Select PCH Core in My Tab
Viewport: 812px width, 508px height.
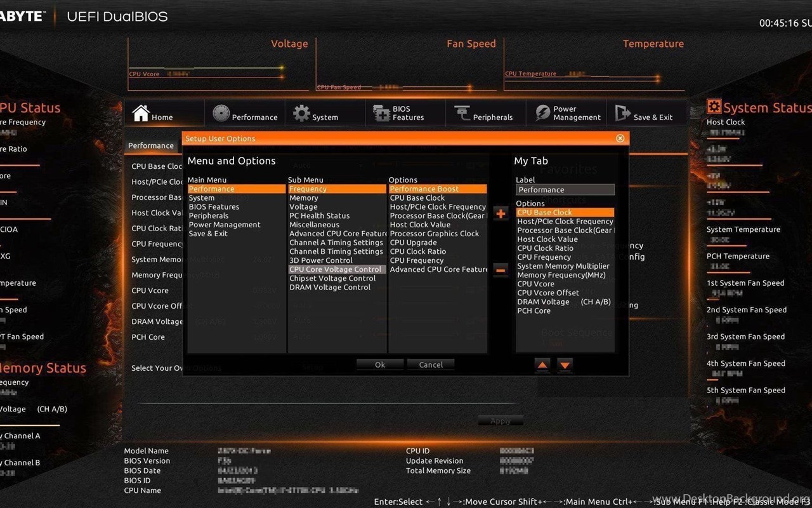565,311
